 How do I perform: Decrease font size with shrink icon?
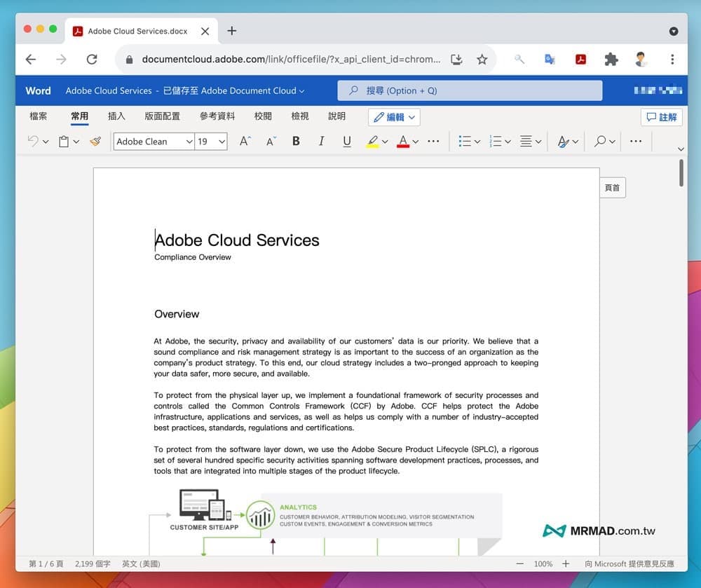point(271,141)
